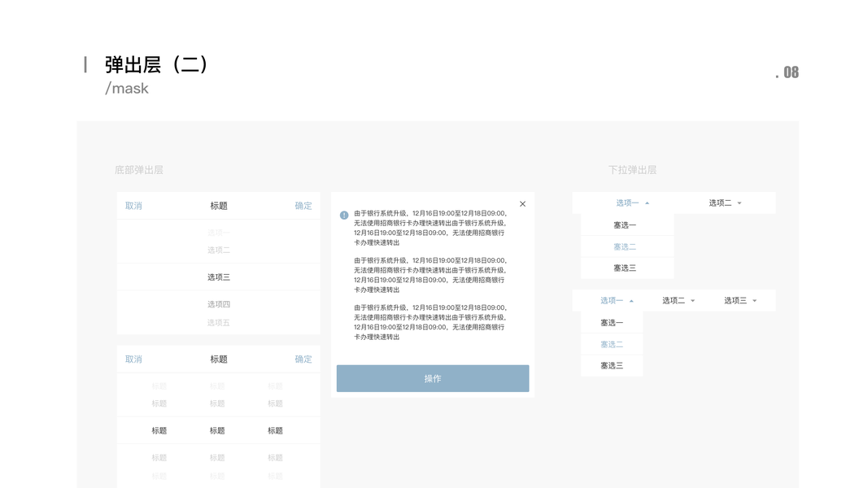
Task: Click the down caret beside second-row 选项二
Action: tap(692, 300)
